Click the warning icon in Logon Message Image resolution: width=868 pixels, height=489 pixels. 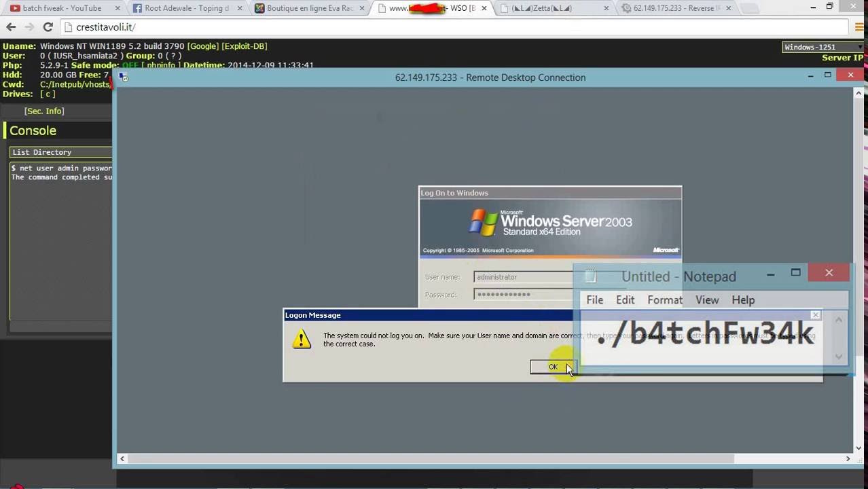(x=302, y=339)
